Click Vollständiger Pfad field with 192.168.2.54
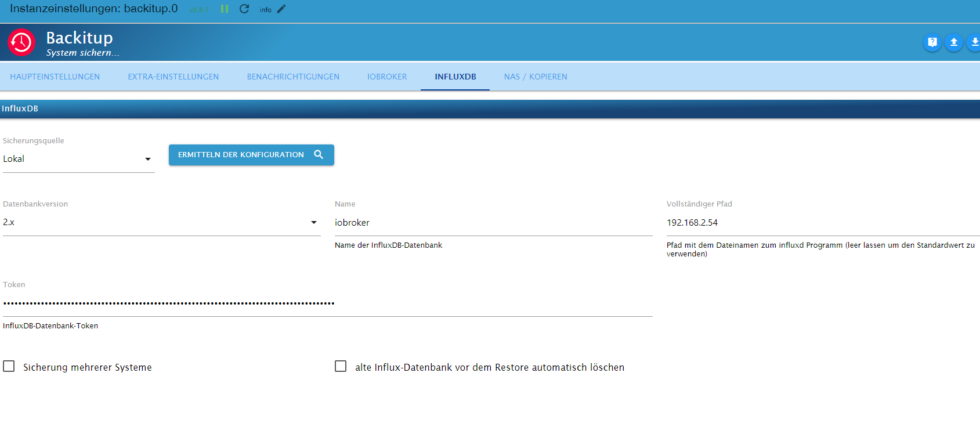Screen dimensions: 980x438 823,223
